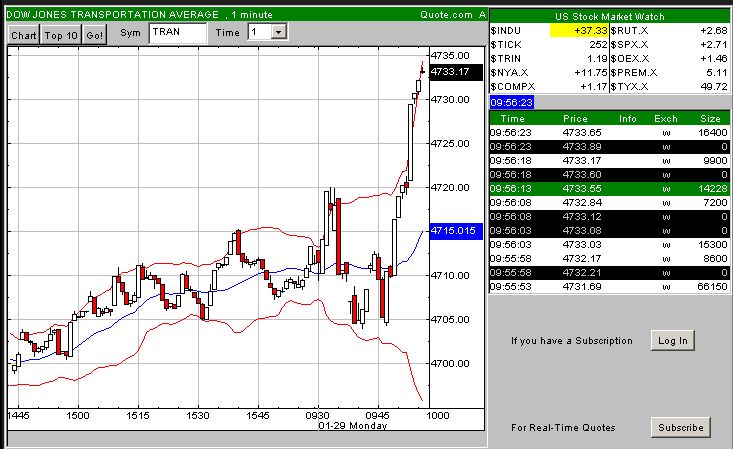Screen dimensions: 733x449
Task: Click the US Stock Market Watch header
Action: point(610,16)
